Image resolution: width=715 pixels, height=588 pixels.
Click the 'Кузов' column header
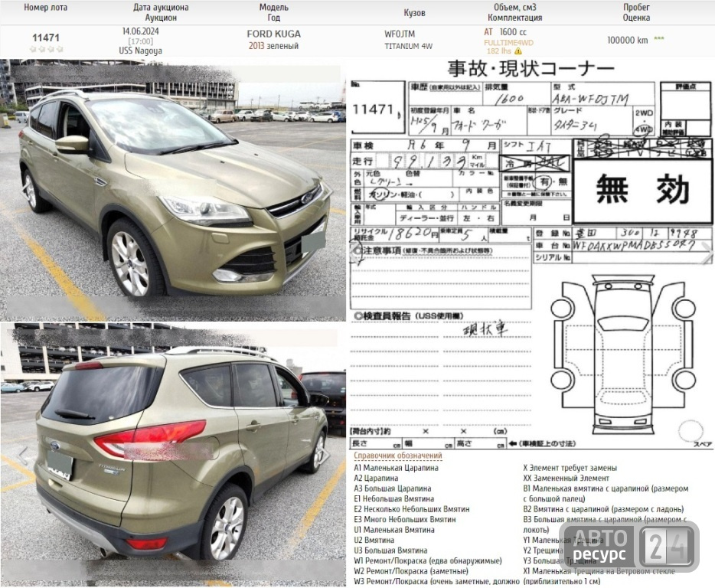tap(414, 13)
